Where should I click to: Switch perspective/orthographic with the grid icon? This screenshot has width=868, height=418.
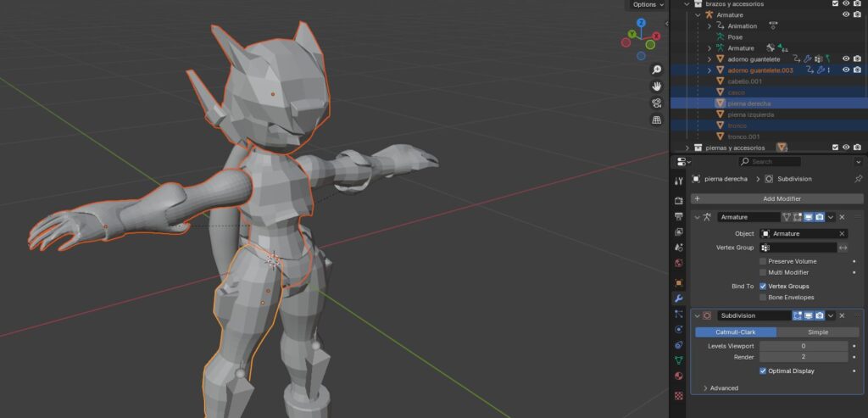(656, 120)
